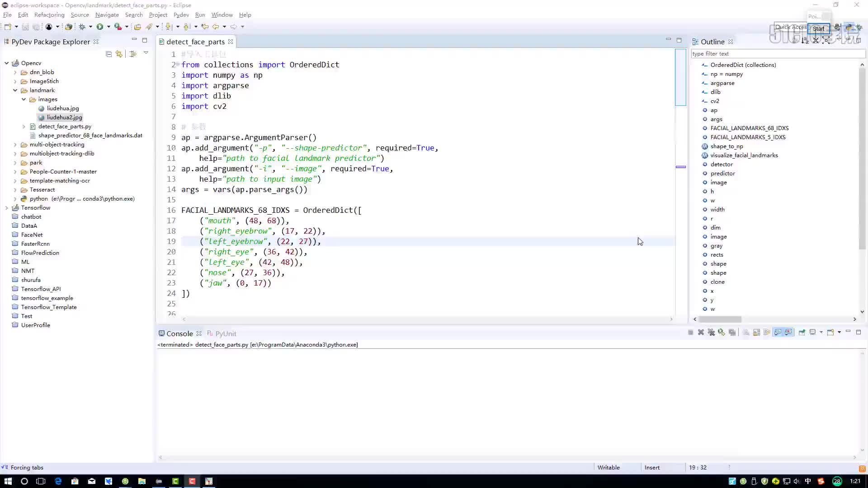Image resolution: width=868 pixels, height=488 pixels.
Task: Click the Save toolbar icon
Action: pos(25,27)
